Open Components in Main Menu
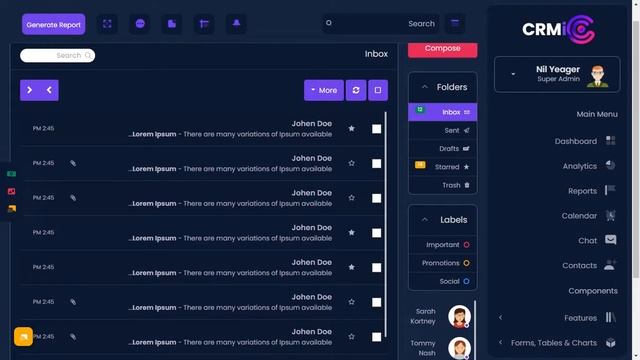 point(593,291)
